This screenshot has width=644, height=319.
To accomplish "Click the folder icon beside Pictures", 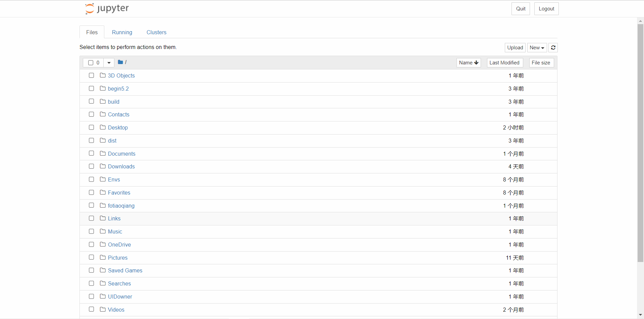I will [x=103, y=257].
